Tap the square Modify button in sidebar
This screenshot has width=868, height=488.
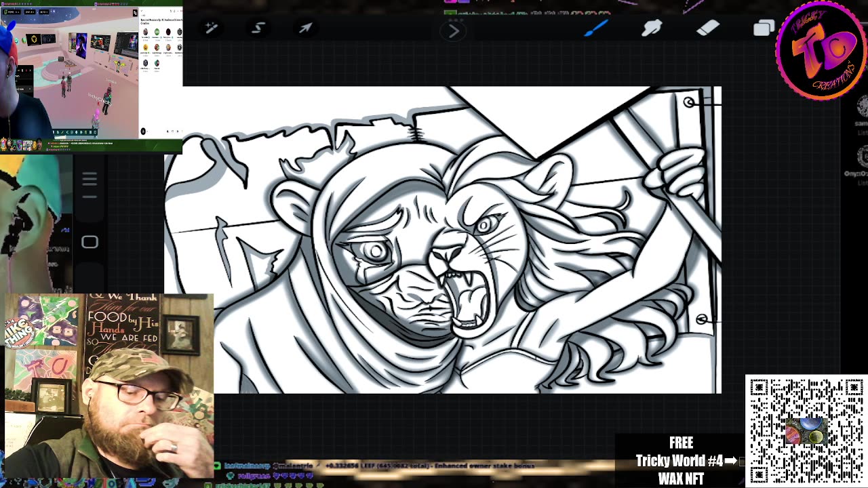90,242
